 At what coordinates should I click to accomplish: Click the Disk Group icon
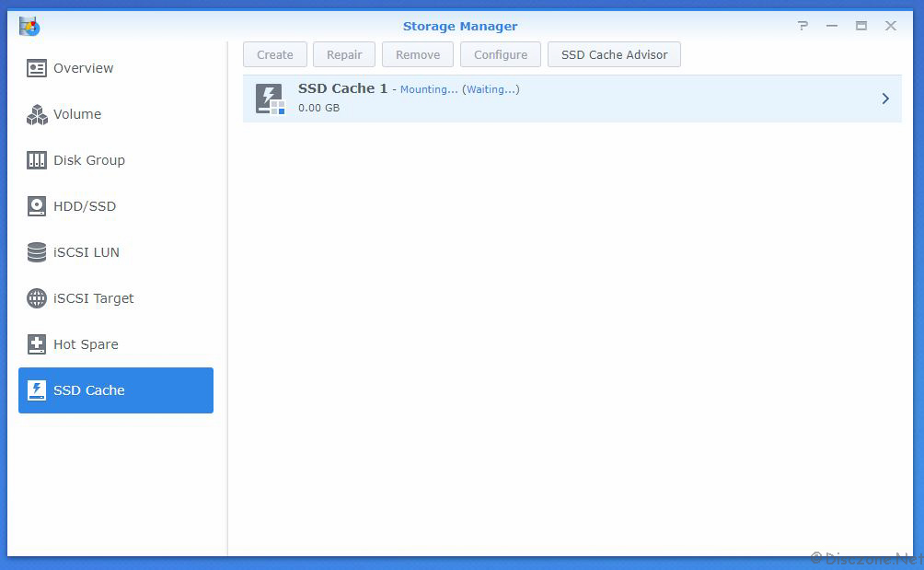click(37, 160)
